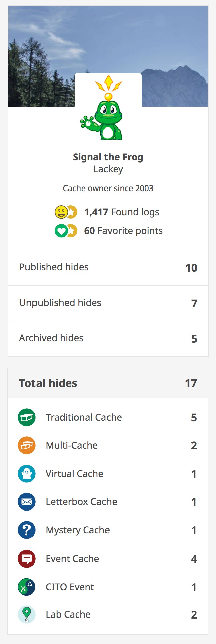The image size is (216, 644).
Task: Open the Unpublished hides row
Action: point(108,303)
